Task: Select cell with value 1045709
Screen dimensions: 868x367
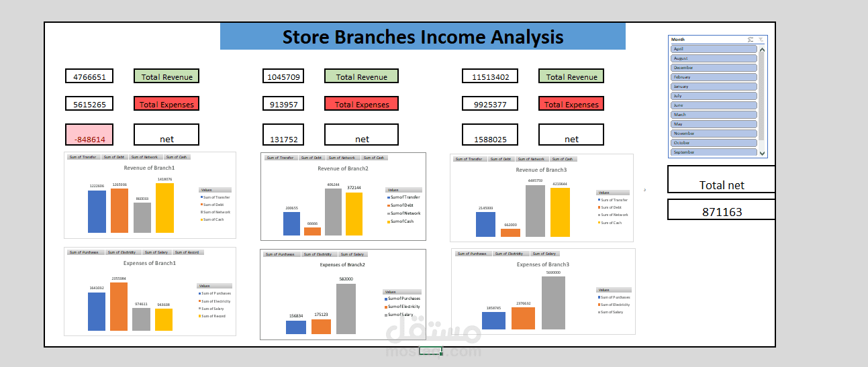Action: click(283, 76)
